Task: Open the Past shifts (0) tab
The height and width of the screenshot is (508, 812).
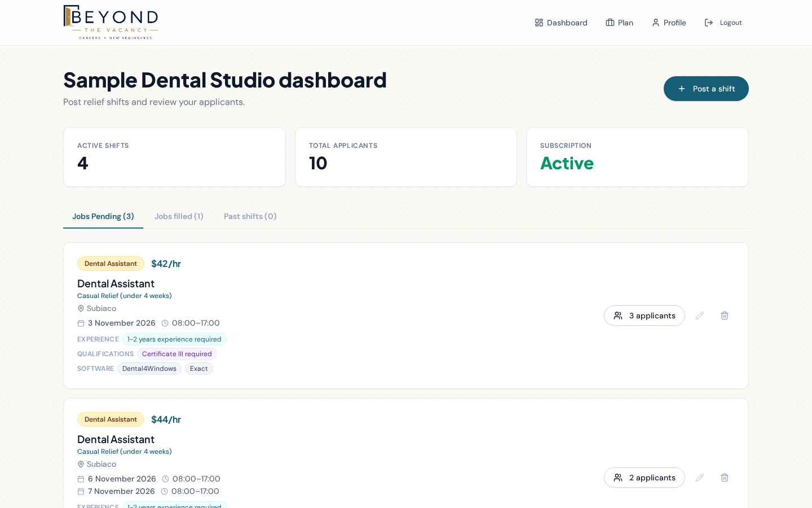Action: (250, 216)
